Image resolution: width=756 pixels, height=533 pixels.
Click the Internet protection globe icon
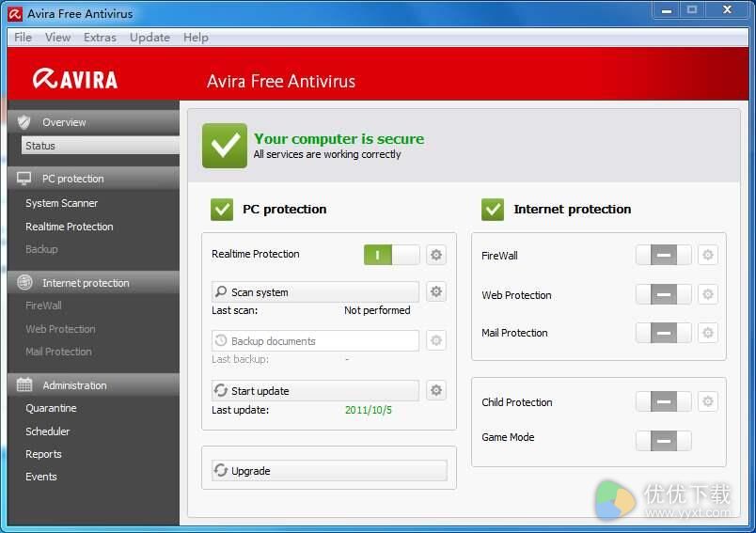point(24,282)
